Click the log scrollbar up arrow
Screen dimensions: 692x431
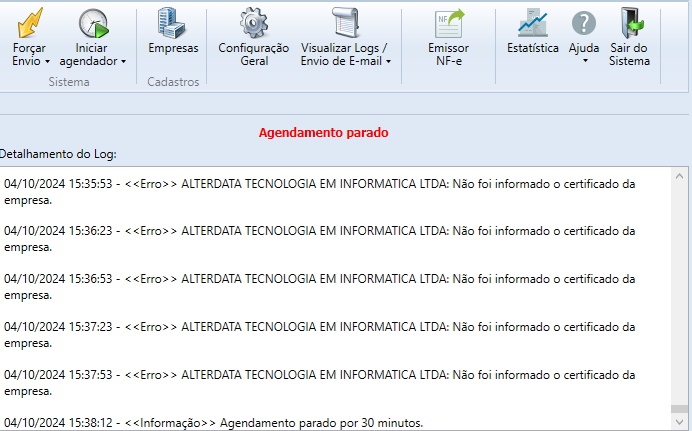[679, 176]
